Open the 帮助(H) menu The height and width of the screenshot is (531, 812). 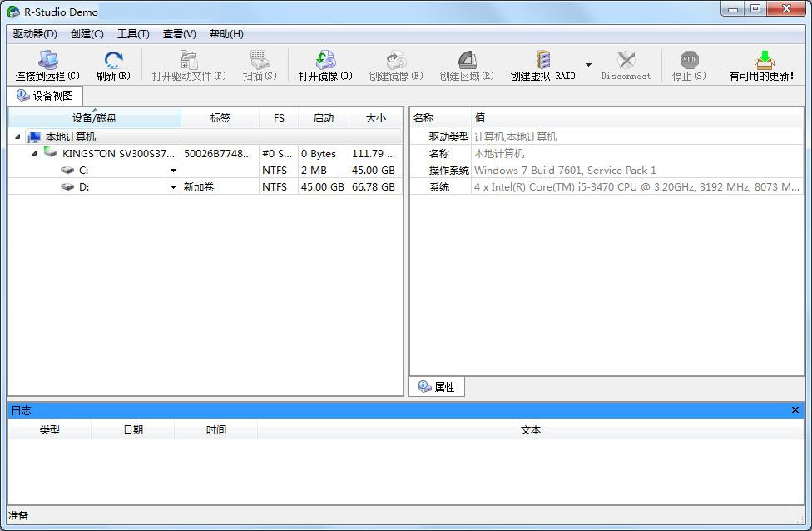226,34
